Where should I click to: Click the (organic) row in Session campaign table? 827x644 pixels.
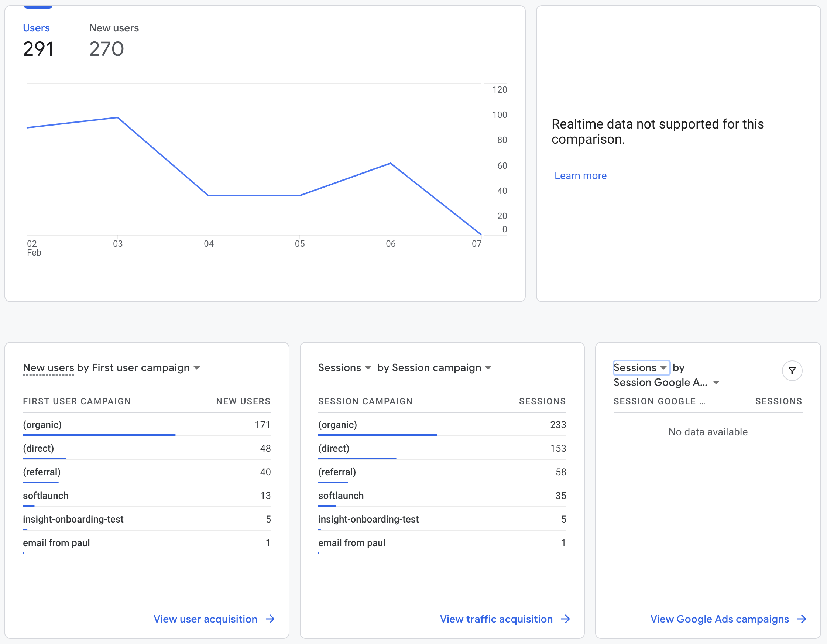point(442,425)
